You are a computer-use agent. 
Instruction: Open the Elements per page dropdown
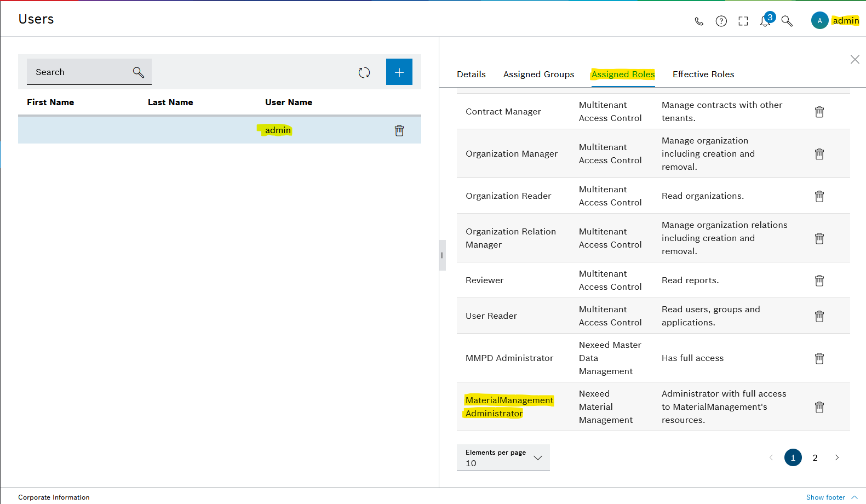[503, 457]
